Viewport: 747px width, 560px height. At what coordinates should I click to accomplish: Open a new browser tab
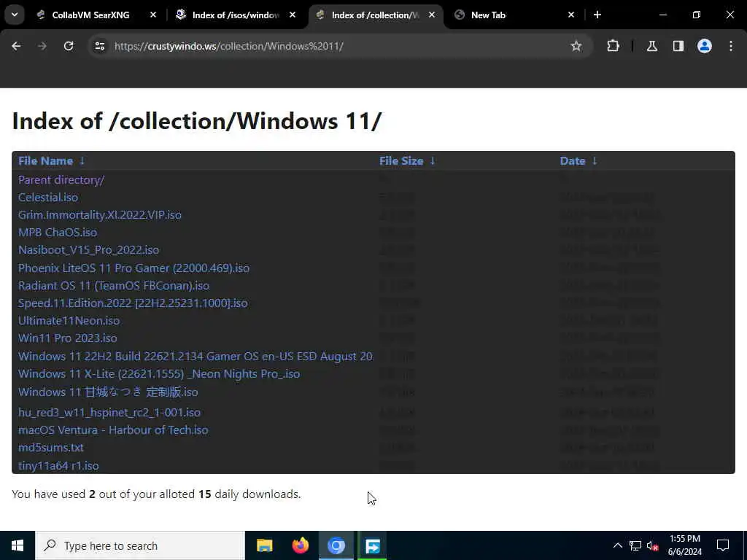(597, 15)
